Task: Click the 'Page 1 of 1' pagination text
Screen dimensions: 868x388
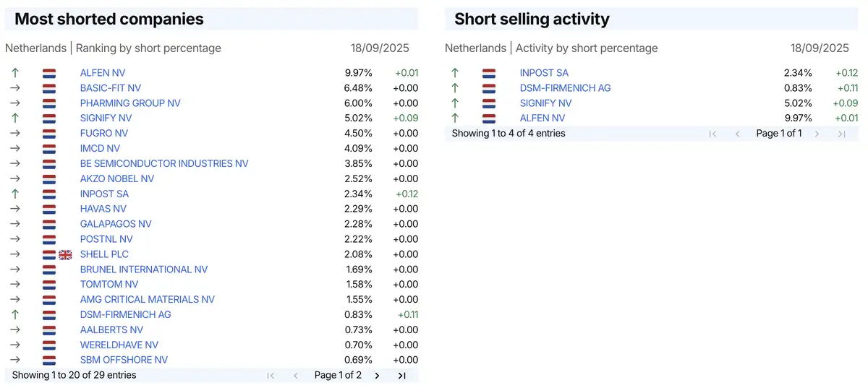Action: [x=779, y=134]
